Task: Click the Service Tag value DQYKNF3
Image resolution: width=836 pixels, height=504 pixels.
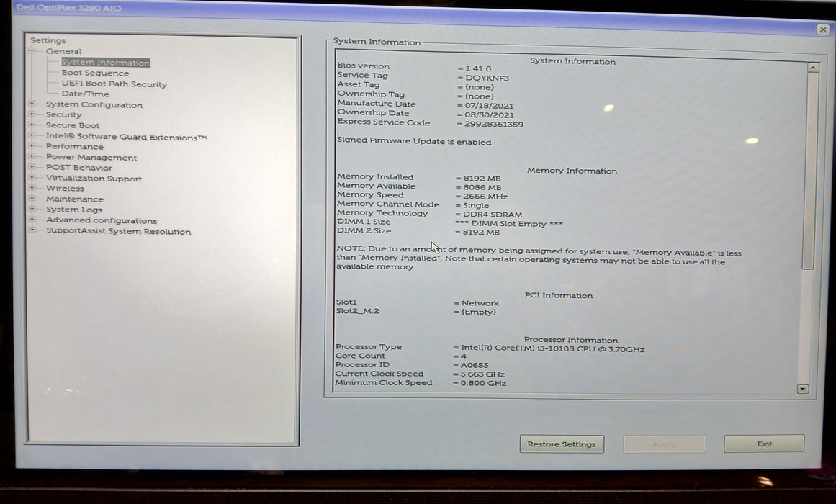Action: click(487, 78)
